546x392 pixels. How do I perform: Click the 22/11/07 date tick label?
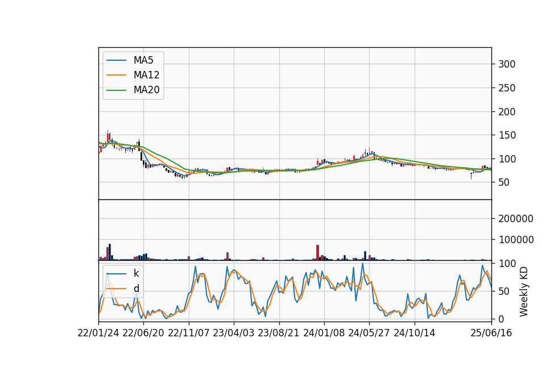pos(189,333)
